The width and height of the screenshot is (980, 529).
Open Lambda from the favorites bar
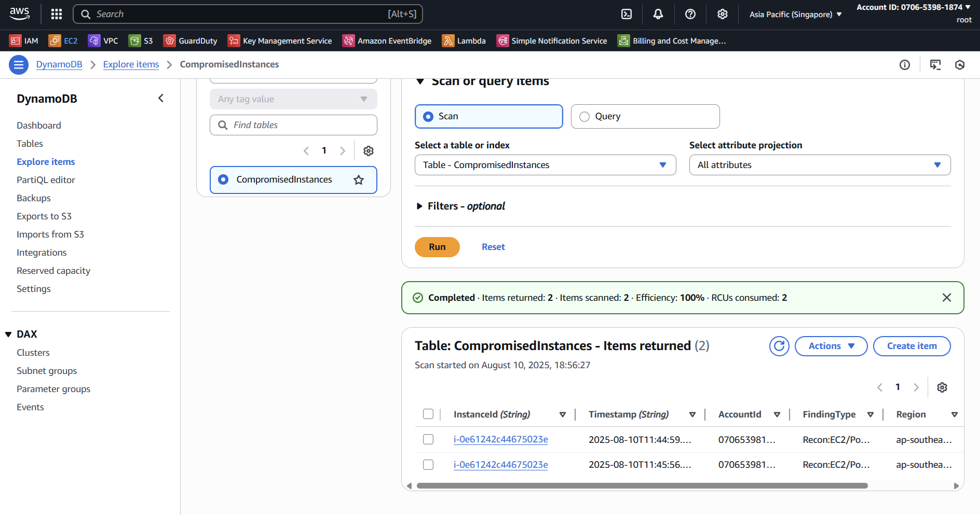coord(464,40)
